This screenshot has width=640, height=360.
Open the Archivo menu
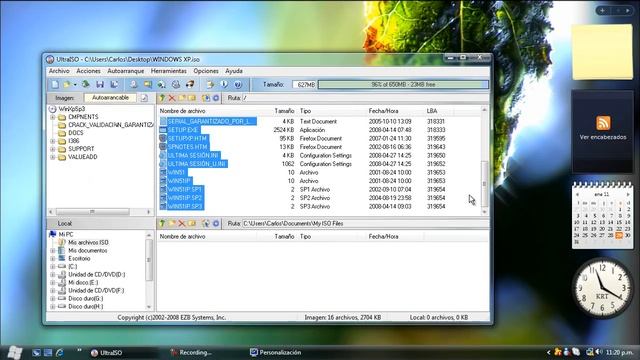(x=59, y=71)
